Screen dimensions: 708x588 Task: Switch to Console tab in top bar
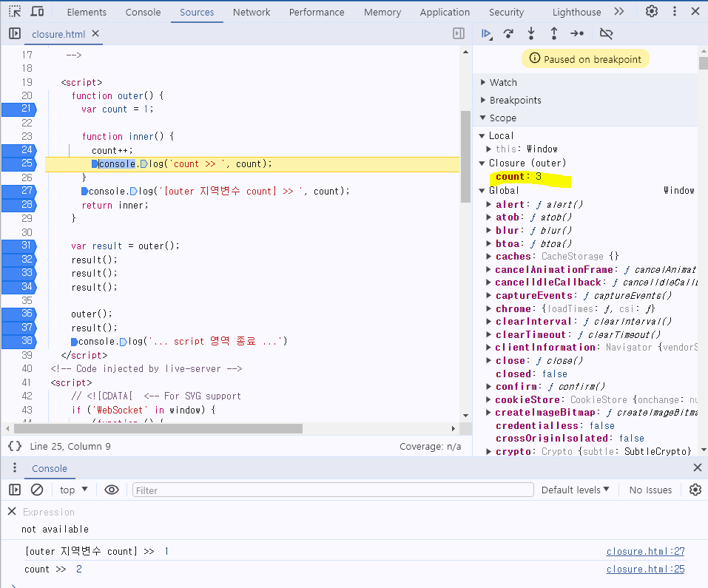click(143, 12)
